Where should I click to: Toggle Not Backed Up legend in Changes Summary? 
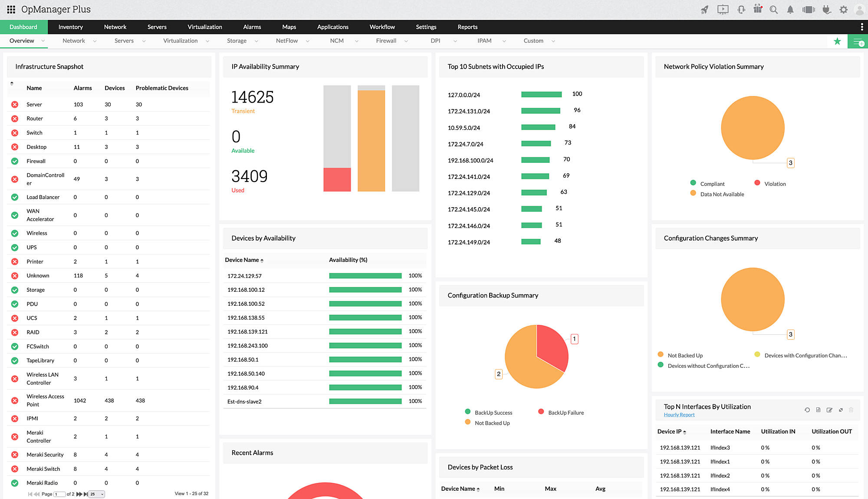(684, 355)
